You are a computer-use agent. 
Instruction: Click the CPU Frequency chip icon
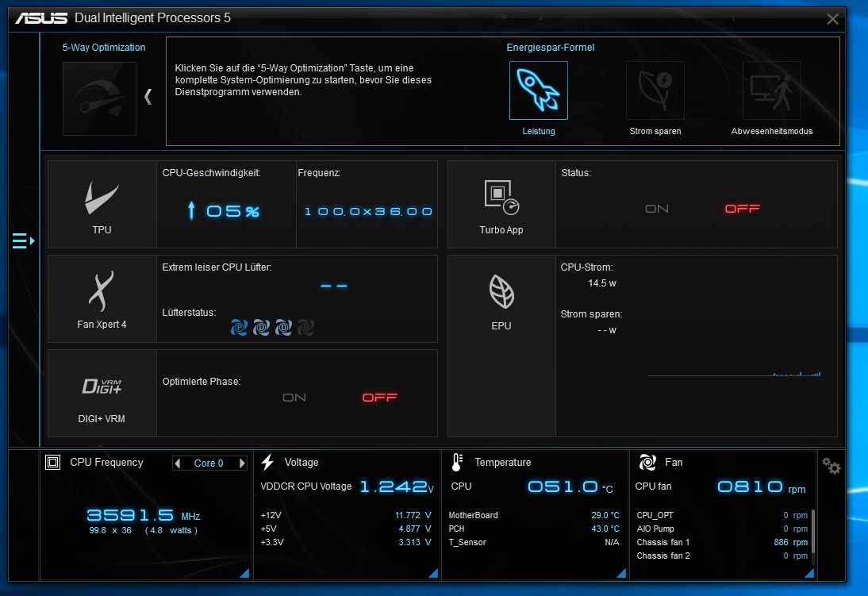click(x=52, y=462)
